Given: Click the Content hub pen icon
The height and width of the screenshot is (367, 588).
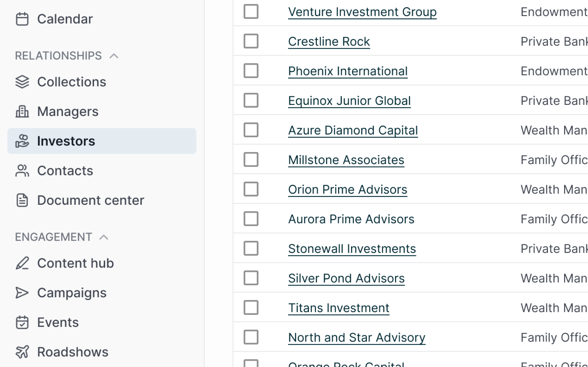Looking at the screenshot, I should tap(22, 263).
